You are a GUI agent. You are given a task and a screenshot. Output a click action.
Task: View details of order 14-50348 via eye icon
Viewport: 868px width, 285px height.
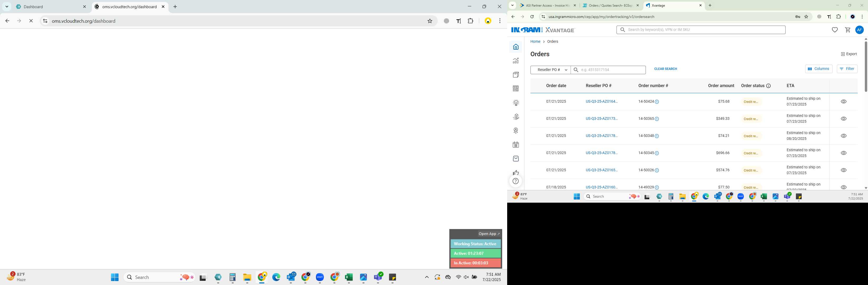(x=843, y=136)
